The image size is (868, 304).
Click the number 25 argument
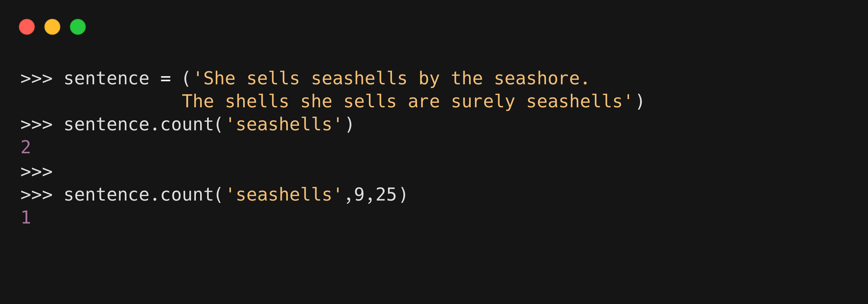[x=386, y=194]
